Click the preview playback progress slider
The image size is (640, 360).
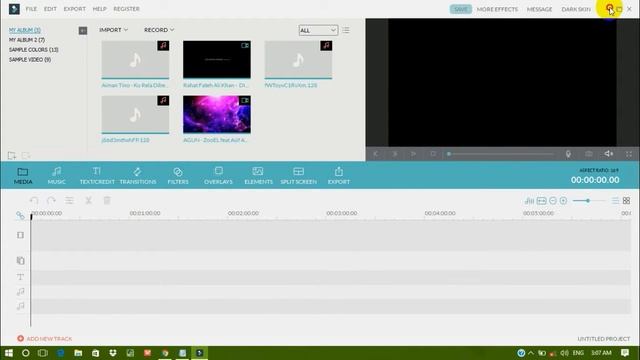[x=501, y=154]
